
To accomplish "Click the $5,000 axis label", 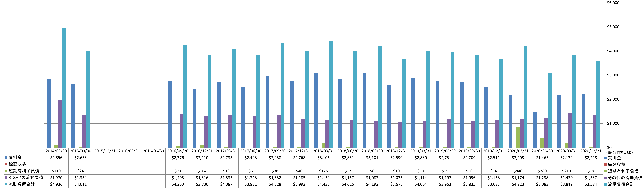I will (613, 27).
